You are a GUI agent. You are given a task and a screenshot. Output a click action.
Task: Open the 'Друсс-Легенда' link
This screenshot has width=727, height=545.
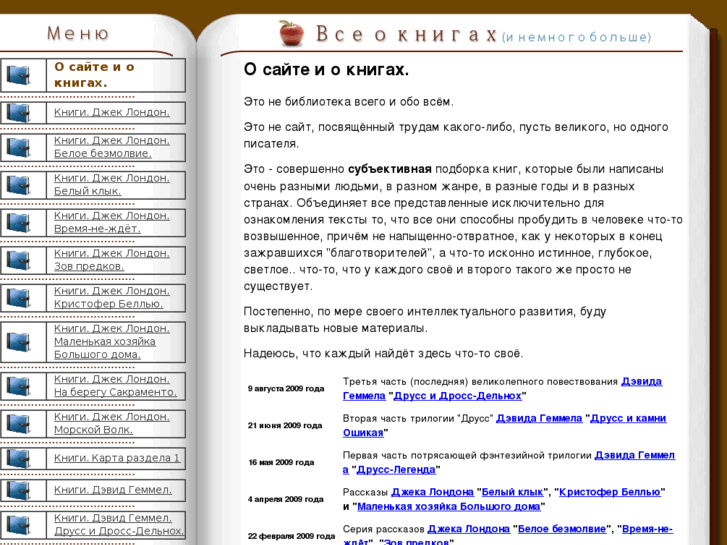coord(396,470)
